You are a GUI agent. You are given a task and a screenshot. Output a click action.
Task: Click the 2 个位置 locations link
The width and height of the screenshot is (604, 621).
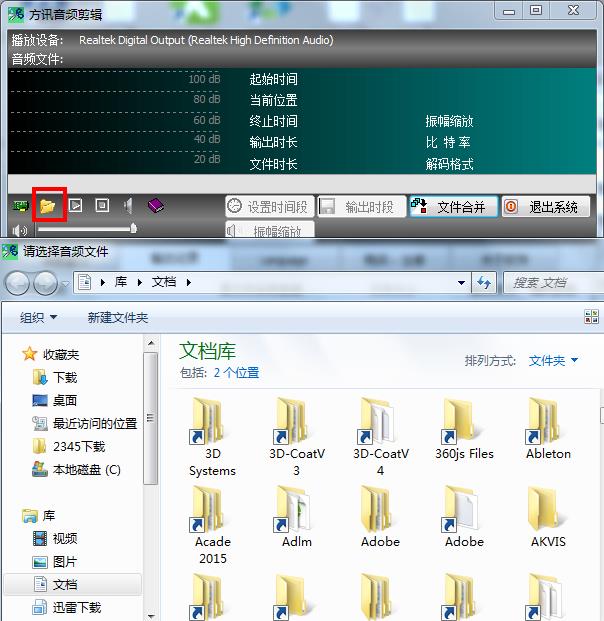(236, 372)
